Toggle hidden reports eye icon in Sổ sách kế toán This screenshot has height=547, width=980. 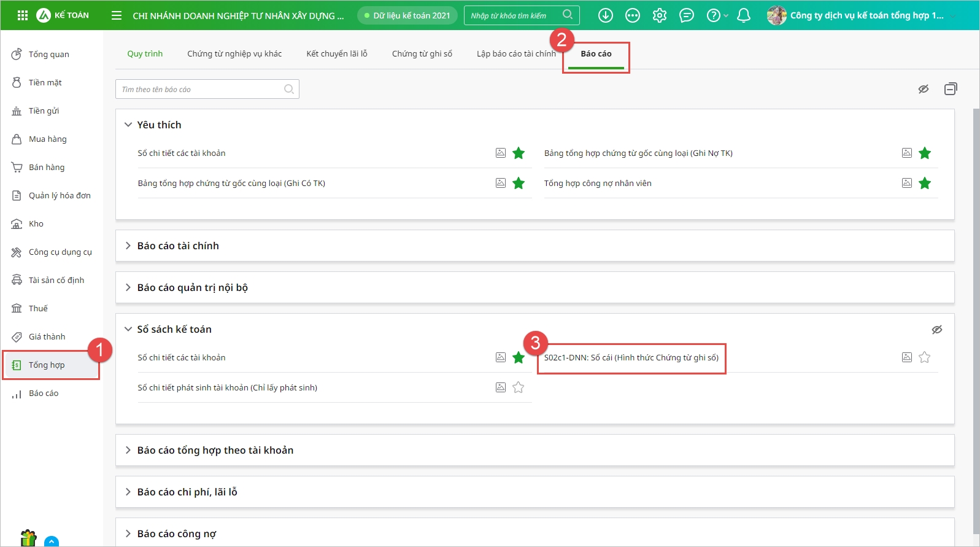pyautogui.click(x=936, y=330)
